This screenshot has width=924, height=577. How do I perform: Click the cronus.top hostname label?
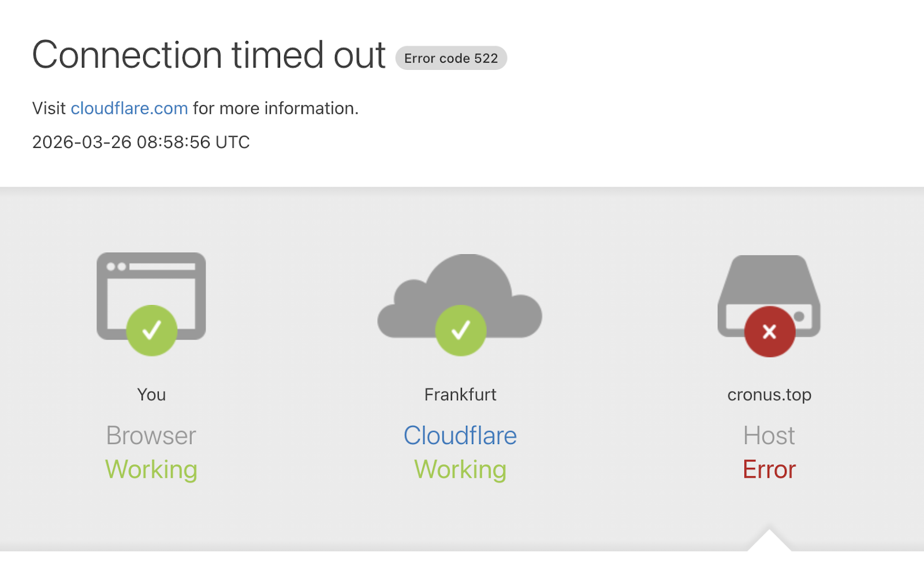pos(769,394)
